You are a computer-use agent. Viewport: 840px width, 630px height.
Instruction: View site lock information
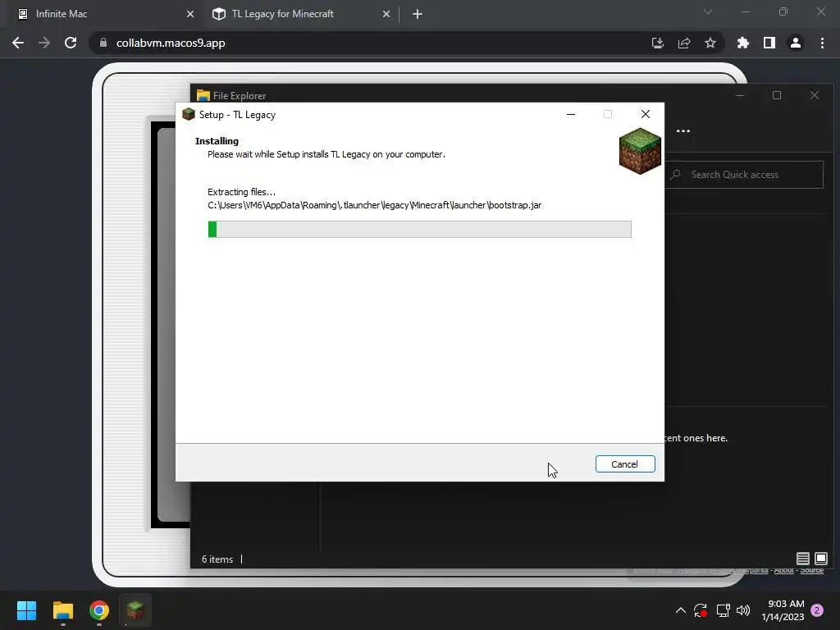point(103,43)
